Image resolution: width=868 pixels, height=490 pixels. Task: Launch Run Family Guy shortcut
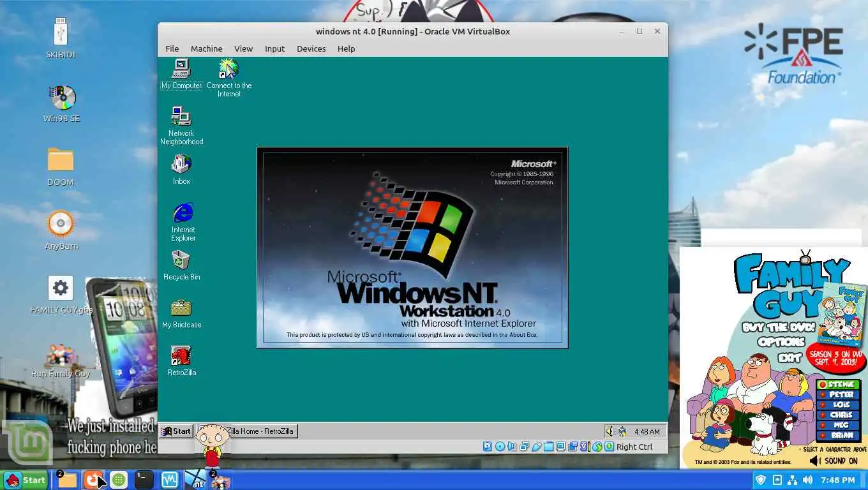61,360
